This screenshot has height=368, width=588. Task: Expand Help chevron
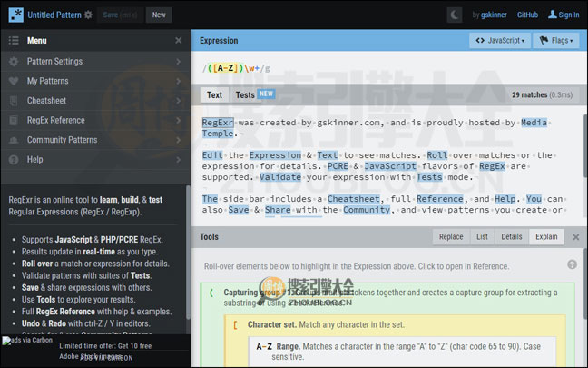tap(179, 160)
